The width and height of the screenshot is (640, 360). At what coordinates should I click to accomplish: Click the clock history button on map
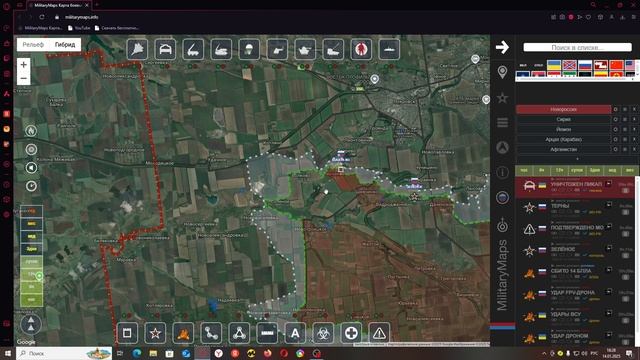[x=31, y=186]
